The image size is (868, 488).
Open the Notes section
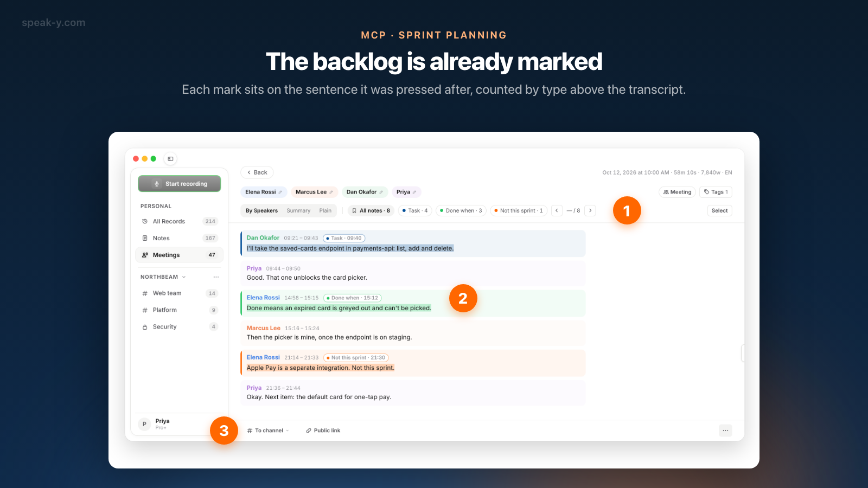point(179,238)
